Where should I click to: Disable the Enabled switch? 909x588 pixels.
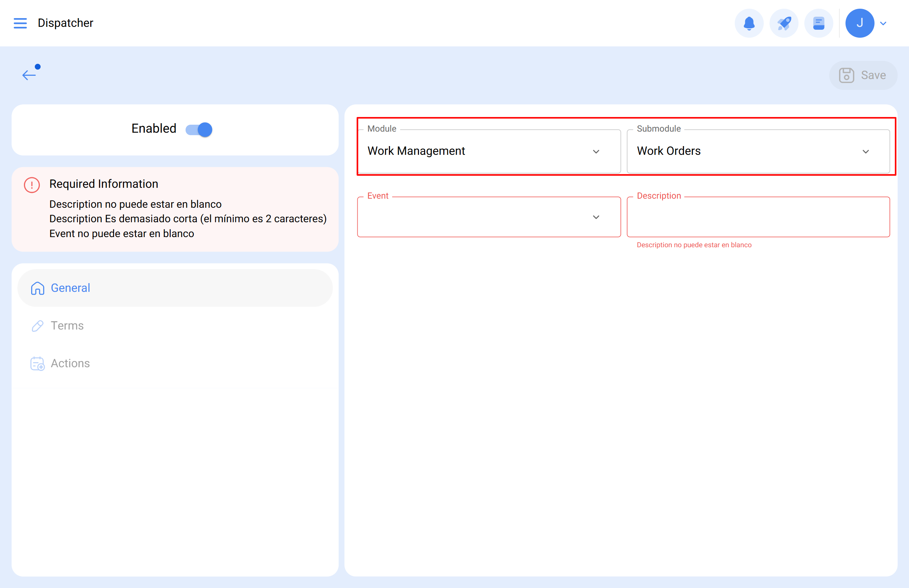click(x=198, y=129)
